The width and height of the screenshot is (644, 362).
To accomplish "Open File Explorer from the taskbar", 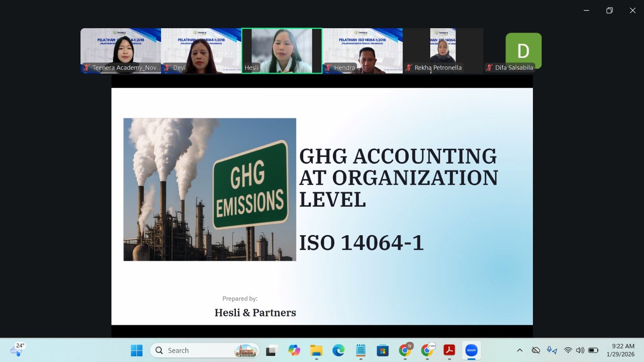I will (x=316, y=350).
